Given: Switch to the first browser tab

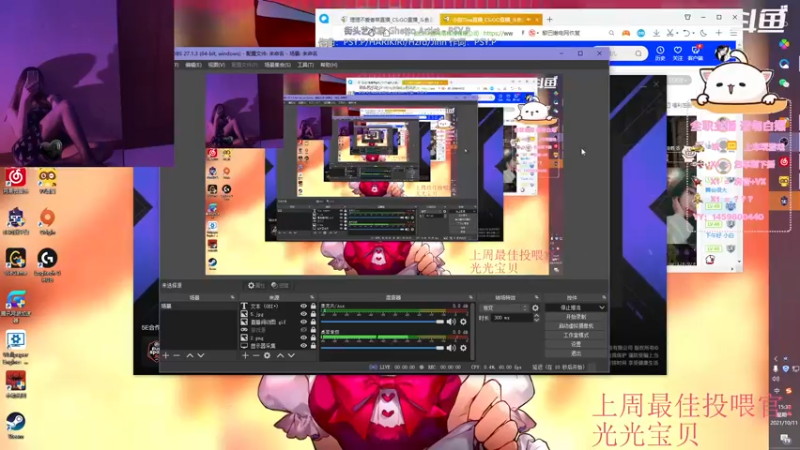Looking at the screenshot, I should 387,19.
